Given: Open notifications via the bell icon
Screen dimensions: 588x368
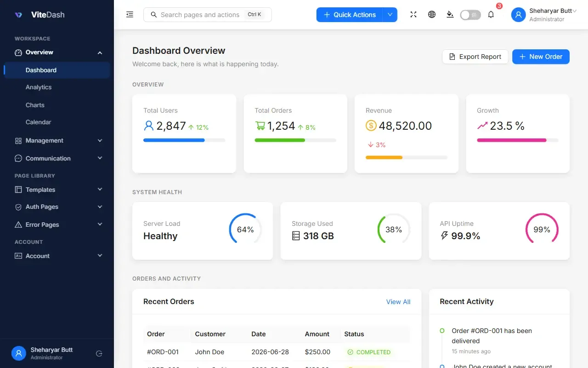Looking at the screenshot, I should coord(491,15).
